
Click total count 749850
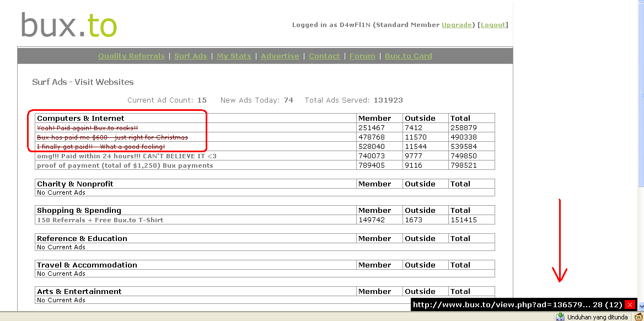(464, 156)
